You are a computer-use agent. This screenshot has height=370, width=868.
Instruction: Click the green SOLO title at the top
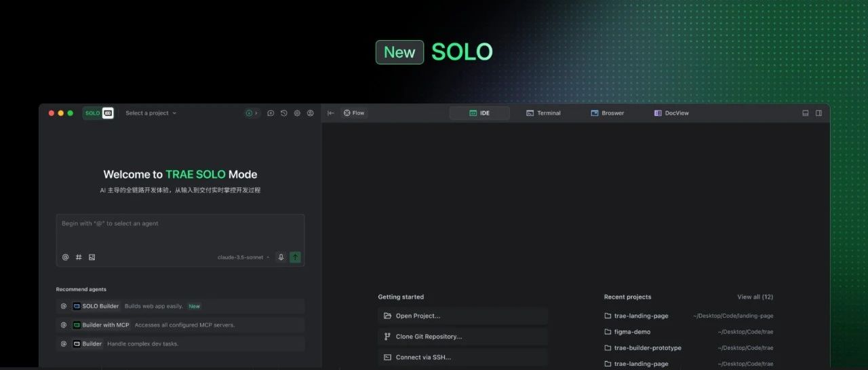coord(462,52)
